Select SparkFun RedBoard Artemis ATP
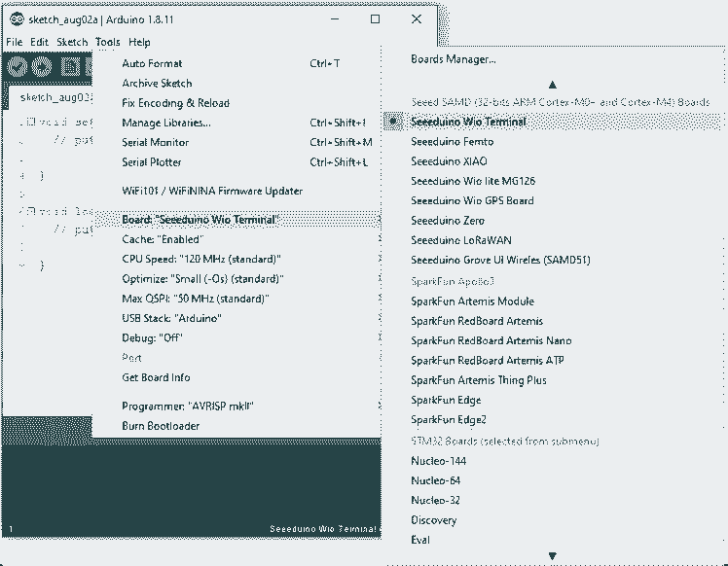The height and width of the screenshot is (566, 728). pyautogui.click(x=552, y=361)
